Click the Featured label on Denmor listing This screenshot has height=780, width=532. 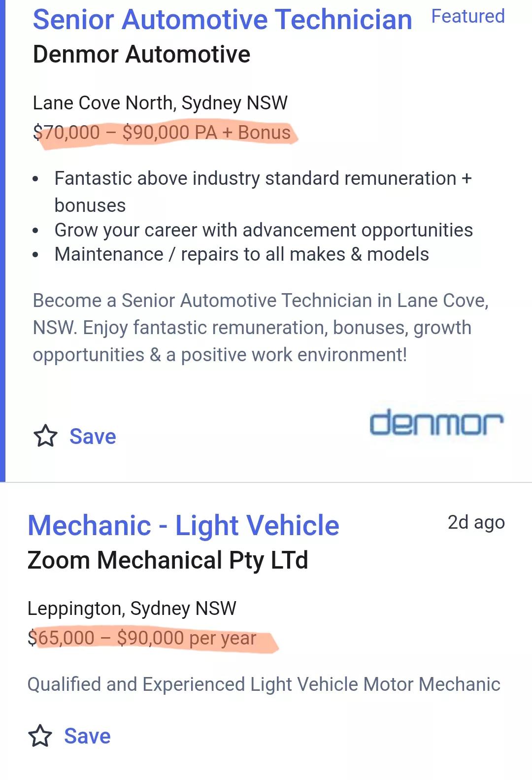467,16
